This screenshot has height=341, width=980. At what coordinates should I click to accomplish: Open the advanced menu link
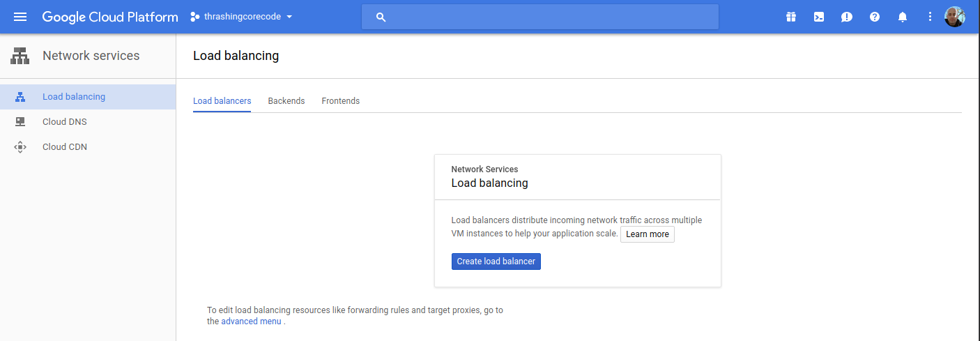(x=251, y=321)
